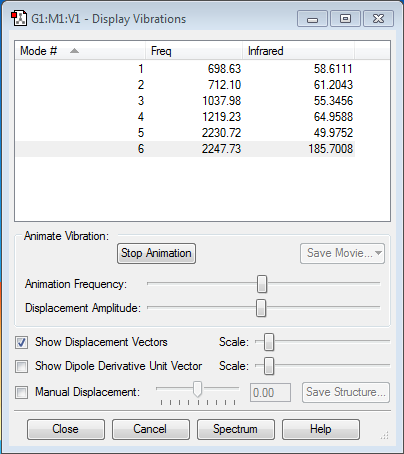Image resolution: width=404 pixels, height=454 pixels.
Task: Uncheck Show Displacement Vectors
Action: point(22,343)
